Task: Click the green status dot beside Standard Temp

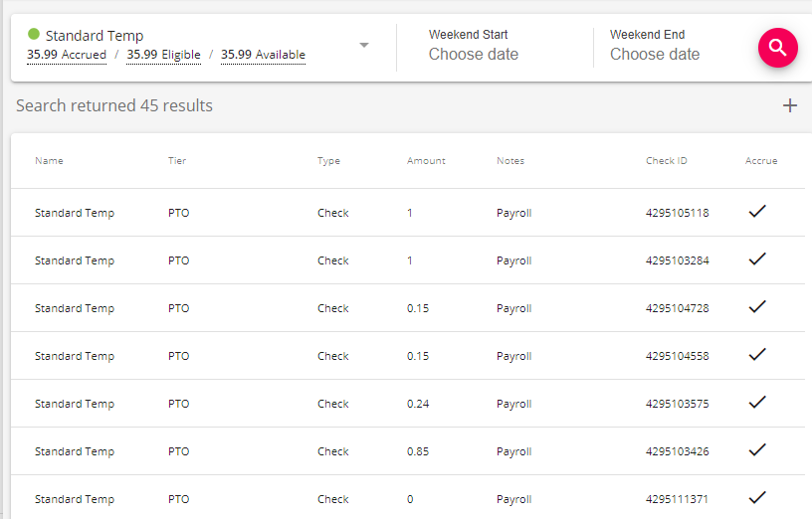Action: 34,35
